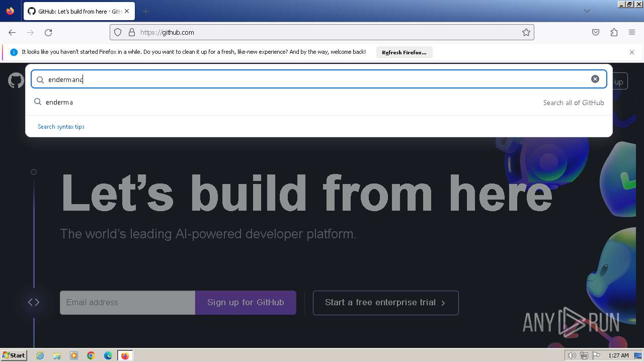Click the URL address field

tap(322, 32)
